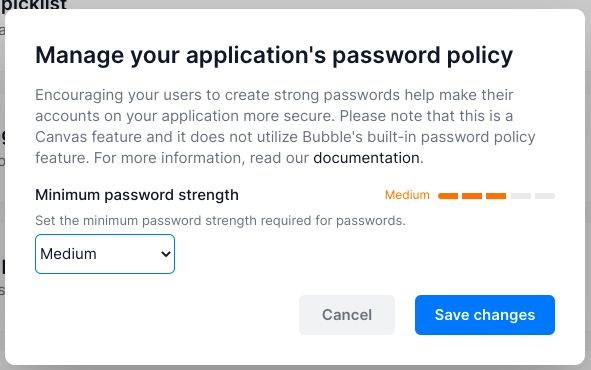Open the Medium password strength dropdown
Image resolution: width=591 pixels, height=370 pixels.
tap(105, 254)
